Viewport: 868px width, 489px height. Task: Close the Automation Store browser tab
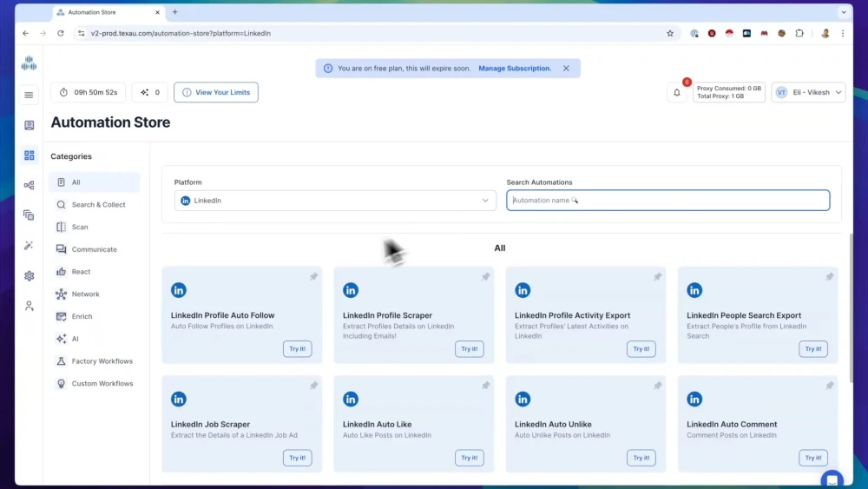point(157,12)
